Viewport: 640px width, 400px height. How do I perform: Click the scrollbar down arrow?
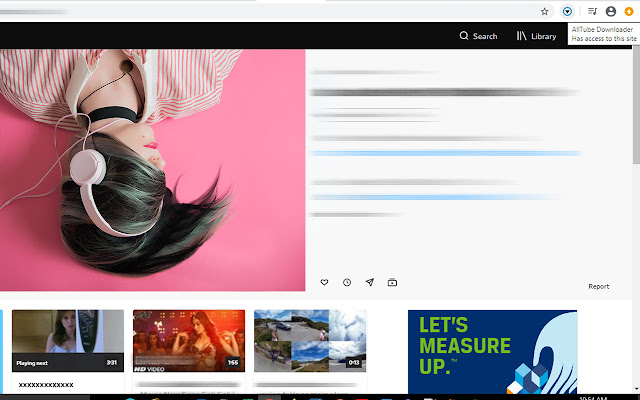tap(636, 390)
